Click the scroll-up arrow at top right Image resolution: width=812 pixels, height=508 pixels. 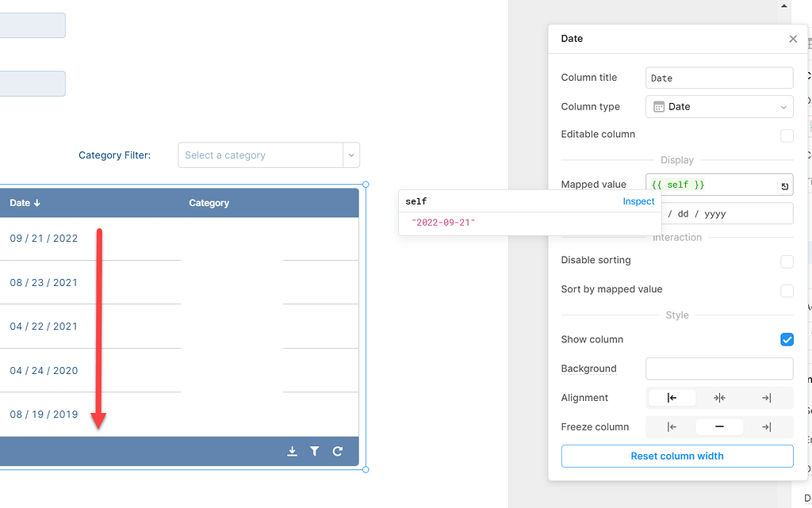pyautogui.click(x=783, y=6)
